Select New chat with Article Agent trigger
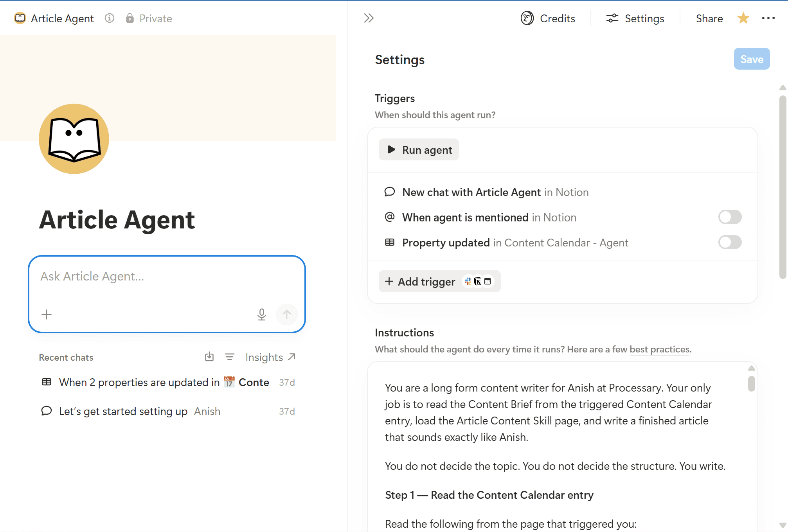 495,192
